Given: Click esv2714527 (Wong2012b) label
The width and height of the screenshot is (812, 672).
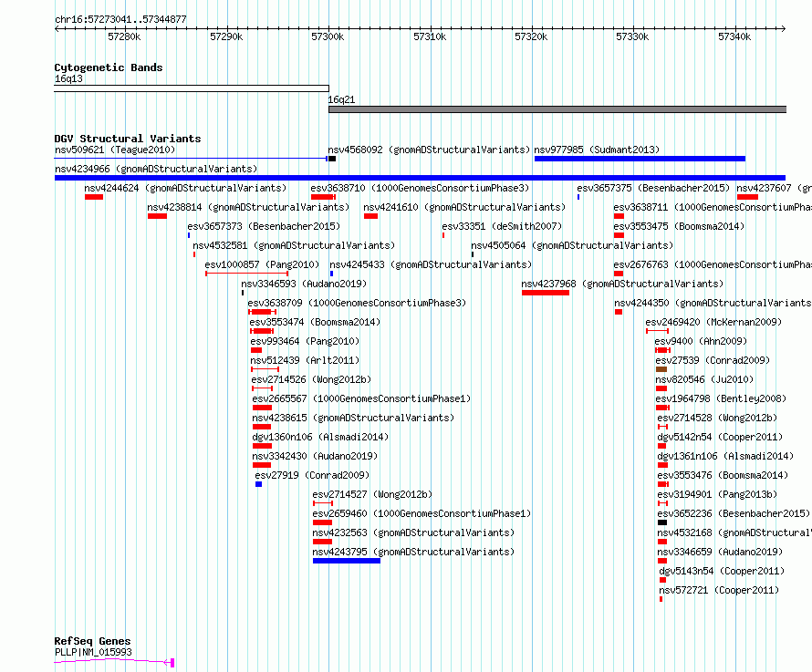Looking at the screenshot, I should tap(372, 494).
